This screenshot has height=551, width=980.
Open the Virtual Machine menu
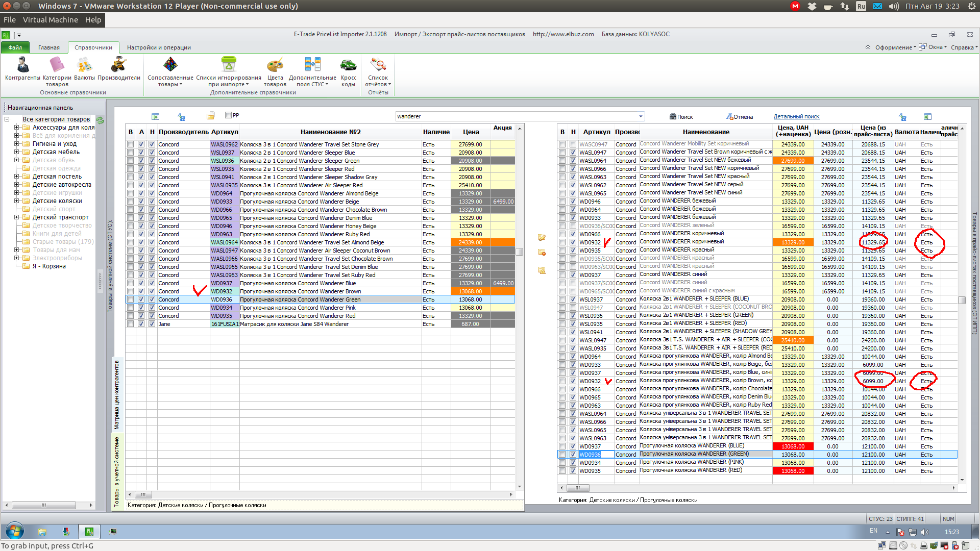point(51,20)
